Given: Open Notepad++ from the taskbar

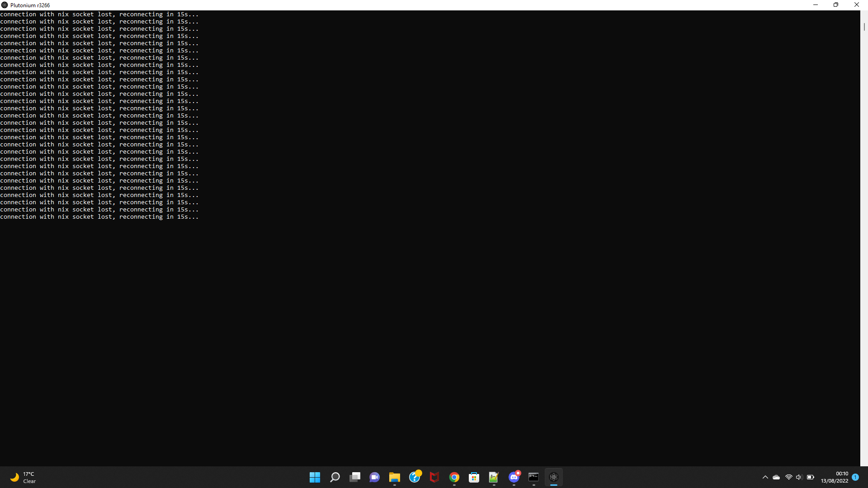Looking at the screenshot, I should point(494,477).
